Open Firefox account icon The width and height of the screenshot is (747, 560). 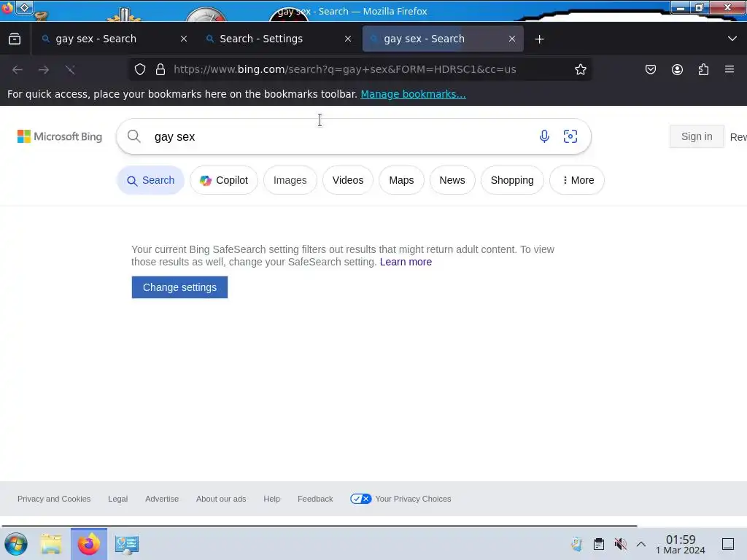coord(677,69)
